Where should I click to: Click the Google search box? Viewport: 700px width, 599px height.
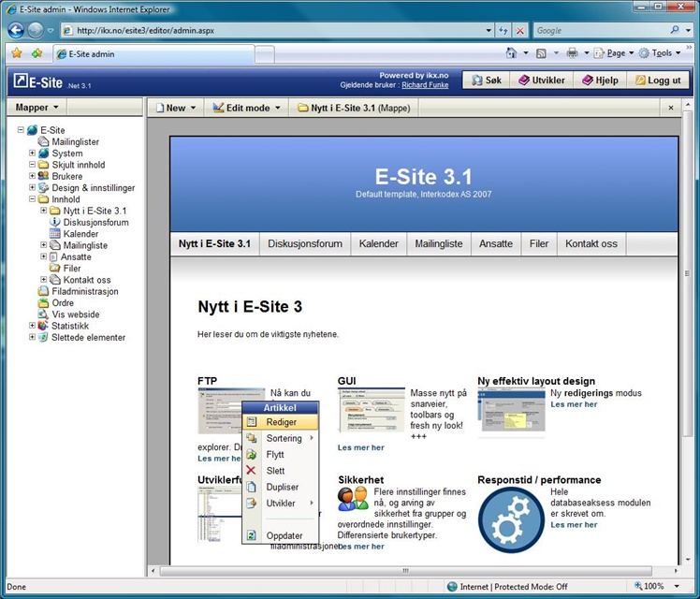pos(601,30)
